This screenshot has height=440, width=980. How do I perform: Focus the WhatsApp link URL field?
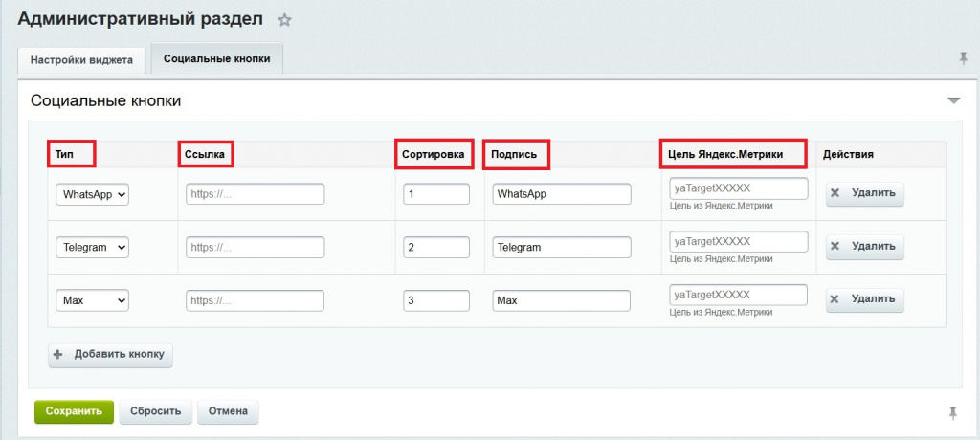(x=256, y=194)
